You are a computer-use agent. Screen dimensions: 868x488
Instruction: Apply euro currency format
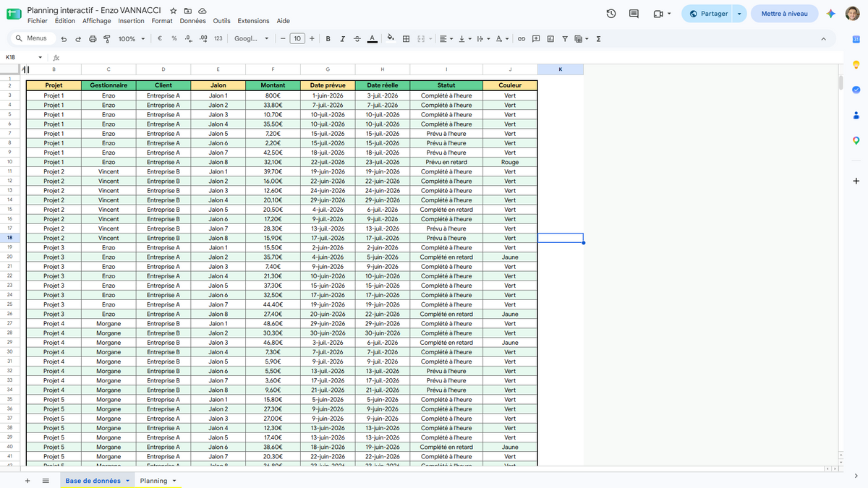(159, 39)
